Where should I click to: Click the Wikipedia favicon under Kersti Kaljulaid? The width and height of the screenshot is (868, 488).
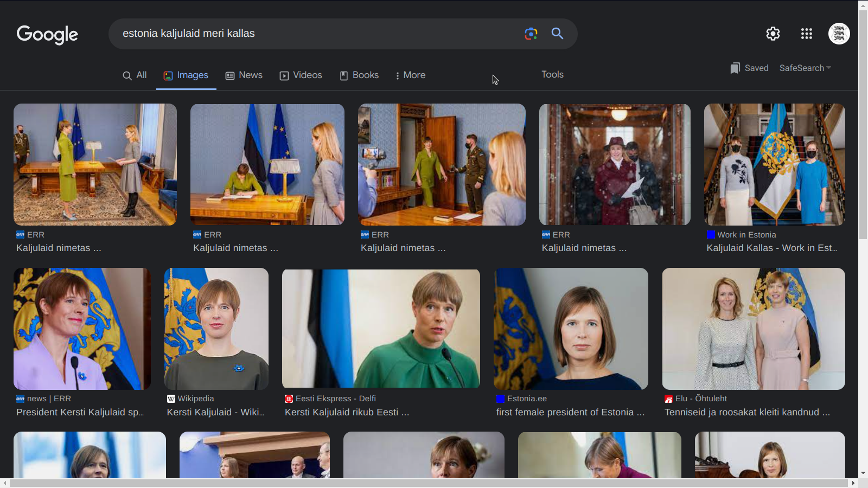tap(171, 399)
